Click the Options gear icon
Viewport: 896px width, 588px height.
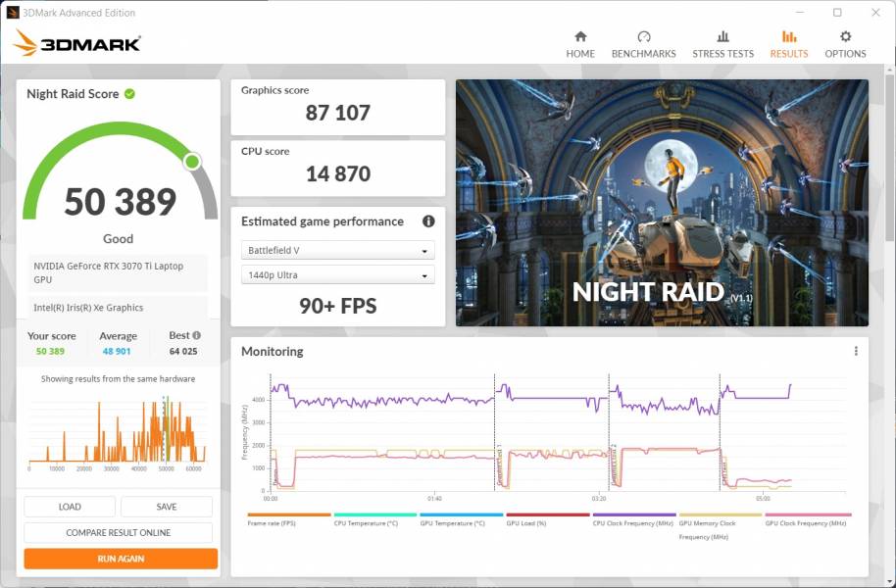tap(846, 36)
